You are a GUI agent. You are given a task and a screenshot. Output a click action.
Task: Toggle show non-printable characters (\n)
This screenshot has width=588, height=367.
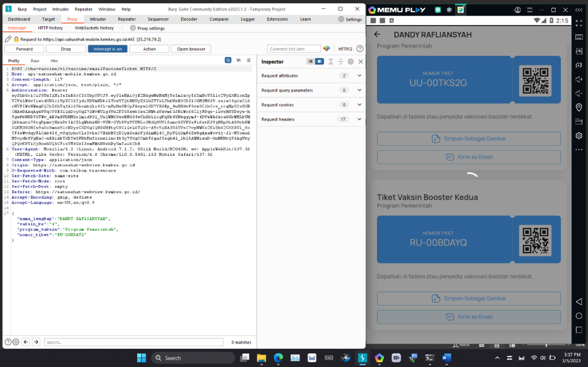click(x=238, y=61)
